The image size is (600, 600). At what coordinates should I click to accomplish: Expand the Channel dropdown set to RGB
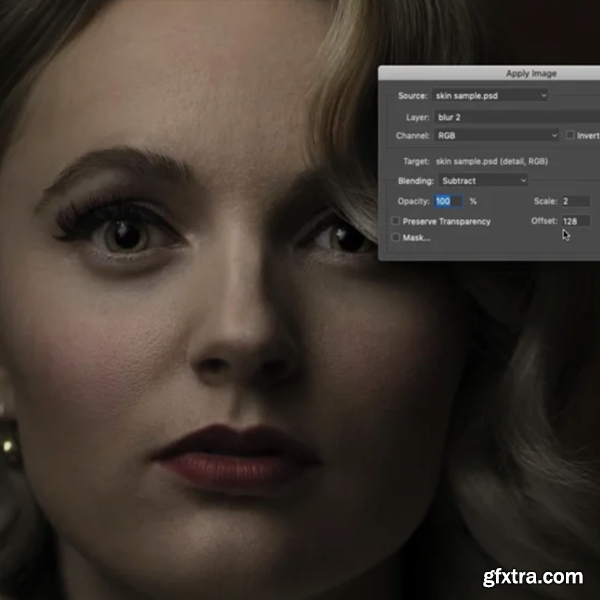point(495,135)
